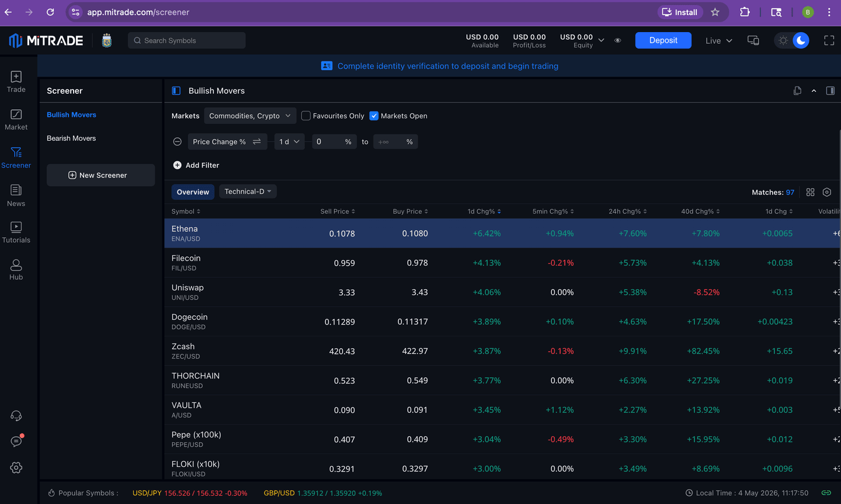841x504 pixels.
Task: Expand the account equity chevron
Action: [x=602, y=40]
